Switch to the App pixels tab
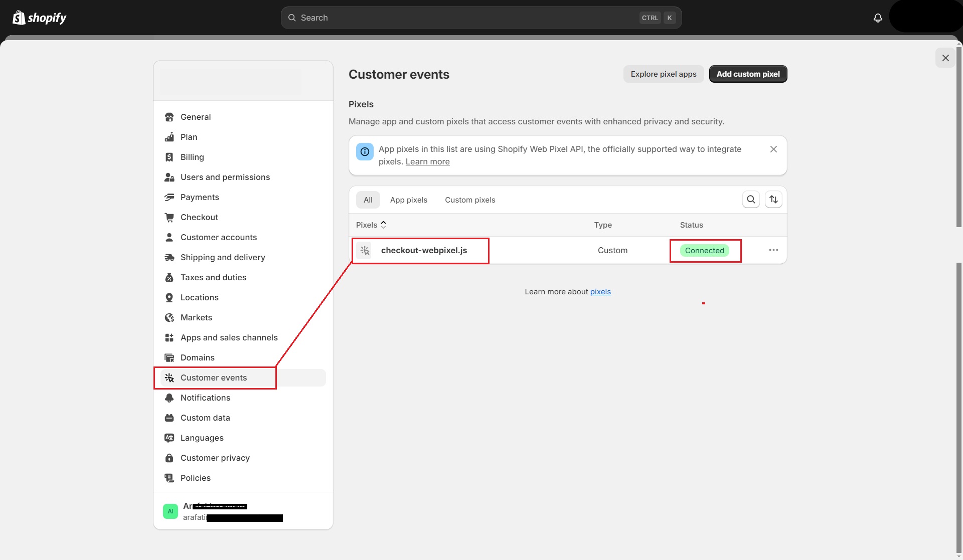The width and height of the screenshot is (963, 560). point(409,200)
